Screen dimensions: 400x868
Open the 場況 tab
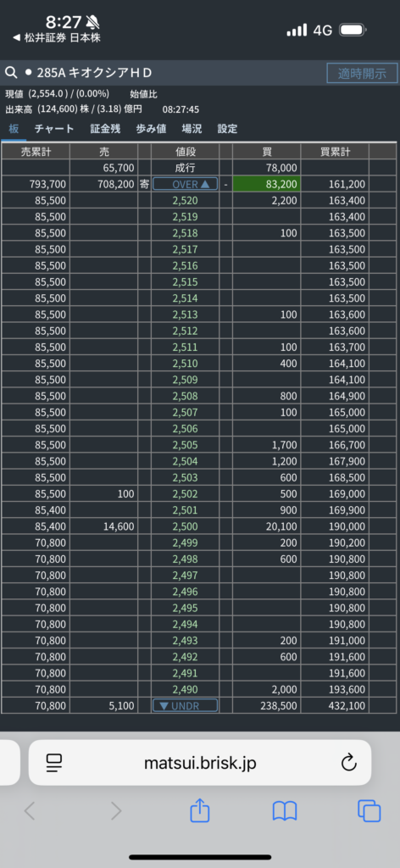click(192, 129)
